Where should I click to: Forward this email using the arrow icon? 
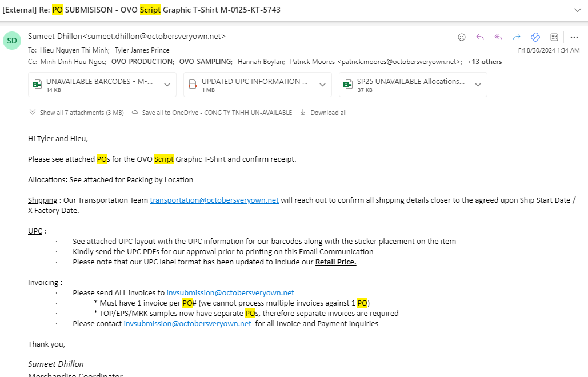click(517, 37)
